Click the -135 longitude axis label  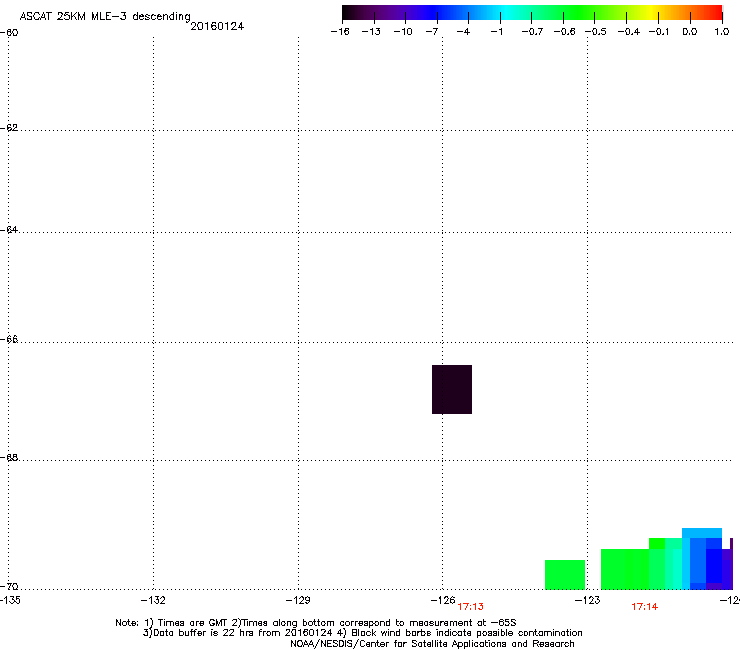tap(10, 600)
